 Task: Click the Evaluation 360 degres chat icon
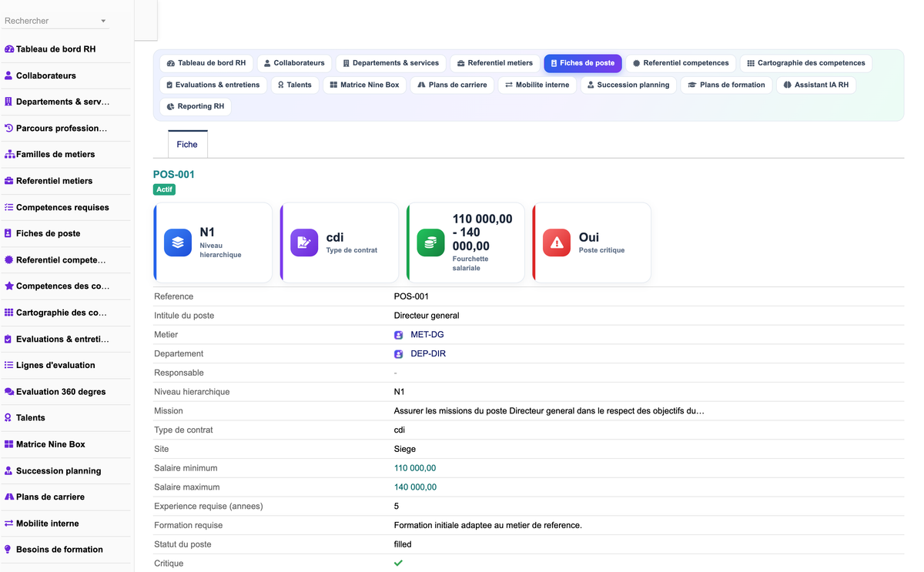(x=9, y=391)
